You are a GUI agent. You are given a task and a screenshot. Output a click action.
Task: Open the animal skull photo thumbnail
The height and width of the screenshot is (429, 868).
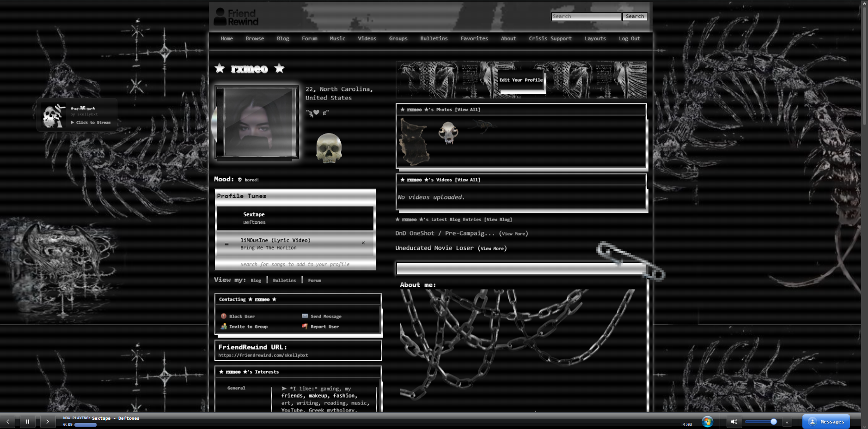tap(448, 133)
